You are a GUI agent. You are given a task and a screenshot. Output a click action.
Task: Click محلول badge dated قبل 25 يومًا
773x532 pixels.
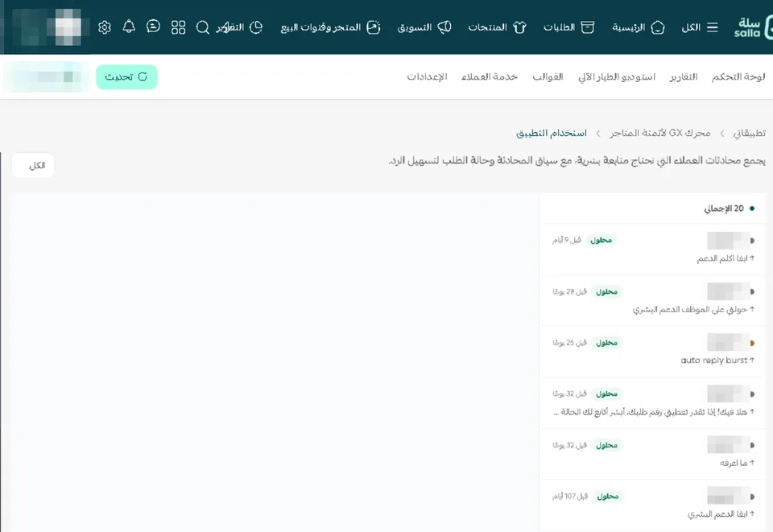[x=607, y=343]
